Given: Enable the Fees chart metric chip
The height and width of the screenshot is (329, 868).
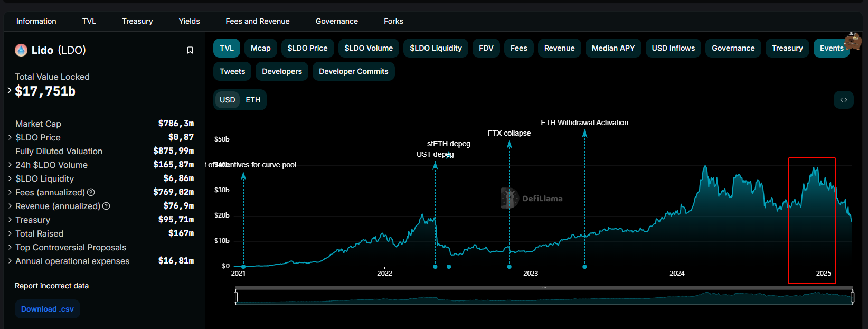Looking at the screenshot, I should click(519, 48).
